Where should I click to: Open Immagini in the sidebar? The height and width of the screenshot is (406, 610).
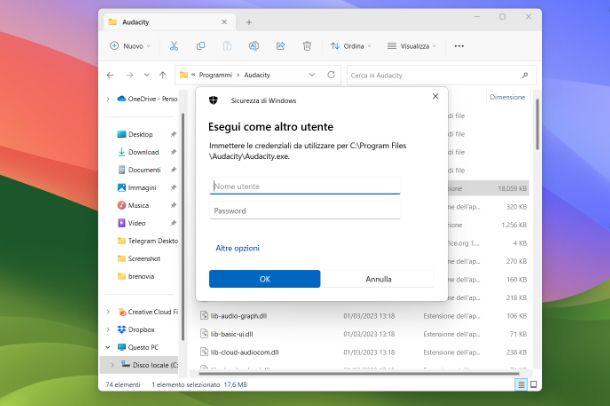[137, 187]
